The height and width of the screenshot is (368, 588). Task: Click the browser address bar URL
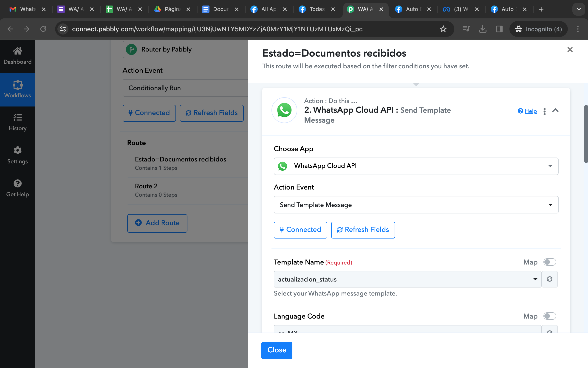tap(217, 29)
